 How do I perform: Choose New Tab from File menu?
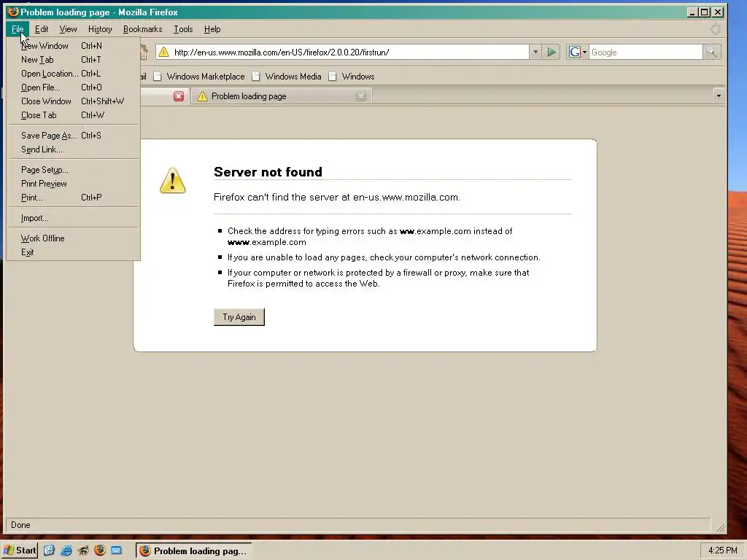(x=74, y=60)
